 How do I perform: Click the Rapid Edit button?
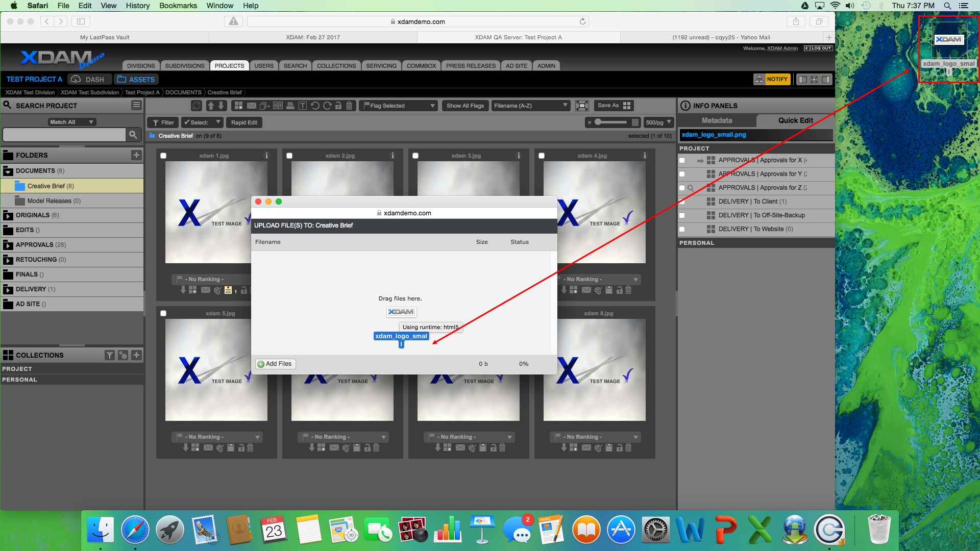point(244,122)
